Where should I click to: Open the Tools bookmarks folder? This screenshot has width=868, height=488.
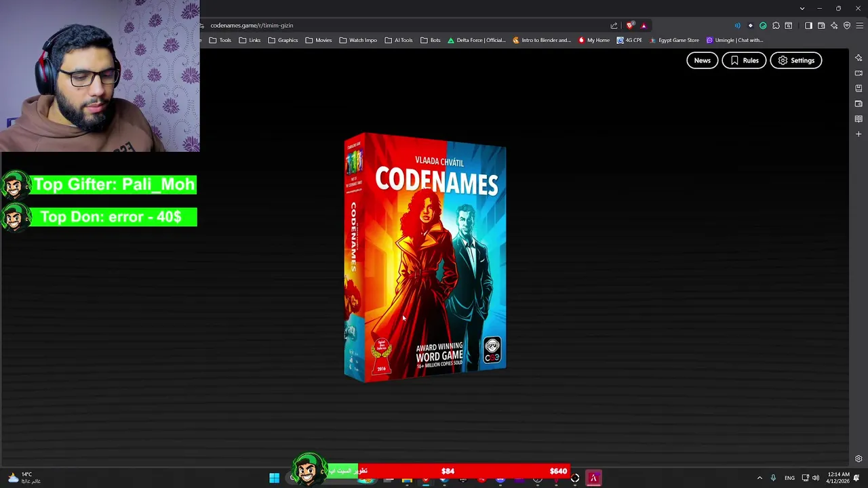coord(220,40)
